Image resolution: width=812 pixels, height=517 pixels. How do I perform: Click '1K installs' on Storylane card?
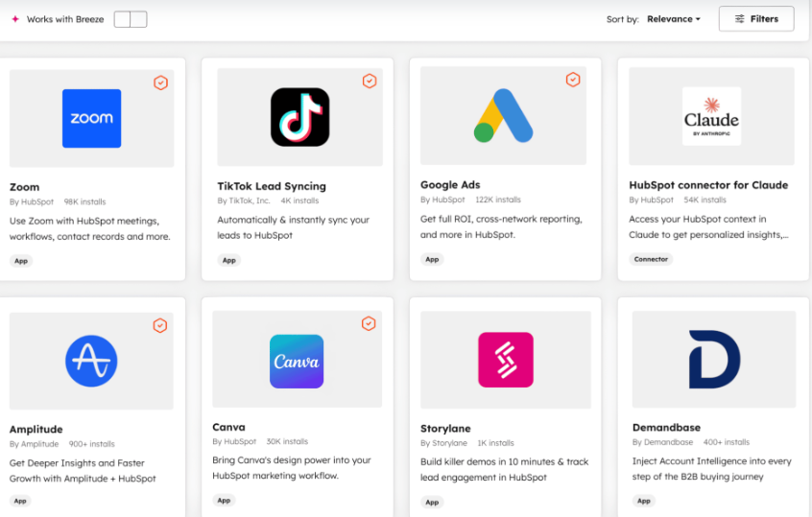(495, 443)
